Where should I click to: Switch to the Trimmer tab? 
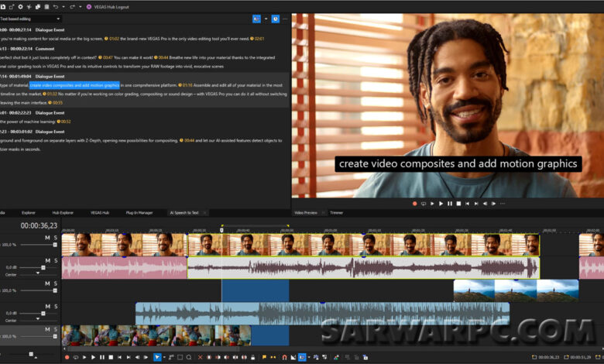coord(336,213)
